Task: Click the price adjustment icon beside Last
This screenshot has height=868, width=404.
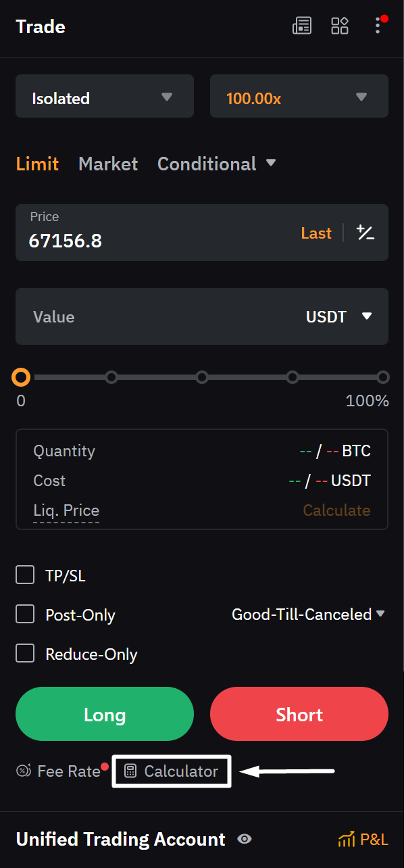Action: (x=365, y=233)
